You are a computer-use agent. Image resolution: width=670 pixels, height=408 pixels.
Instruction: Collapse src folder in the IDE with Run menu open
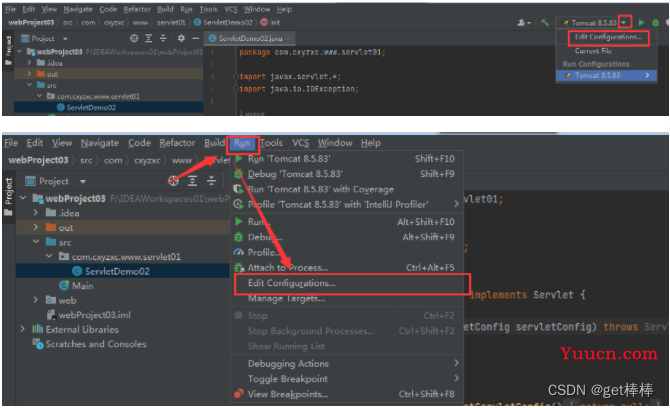click(x=36, y=242)
